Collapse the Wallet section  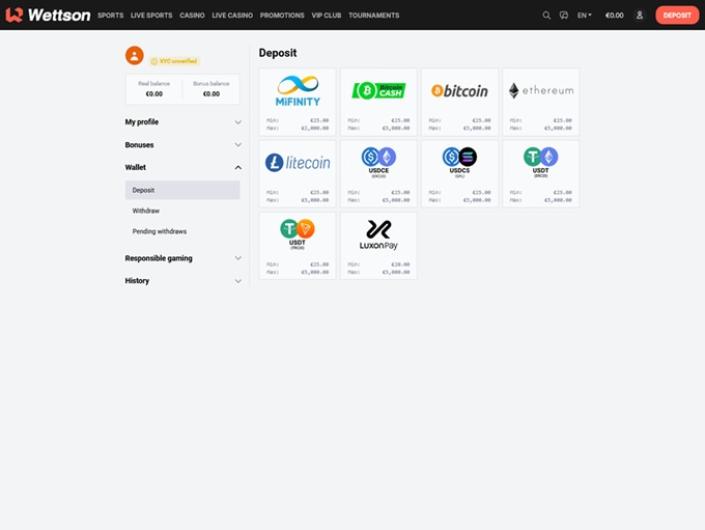click(183, 167)
